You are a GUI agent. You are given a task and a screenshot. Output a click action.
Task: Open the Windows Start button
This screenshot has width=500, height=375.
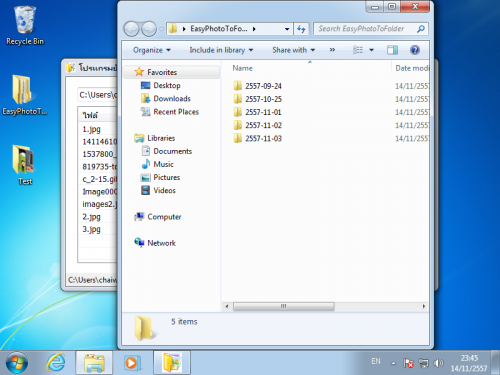click(x=17, y=363)
